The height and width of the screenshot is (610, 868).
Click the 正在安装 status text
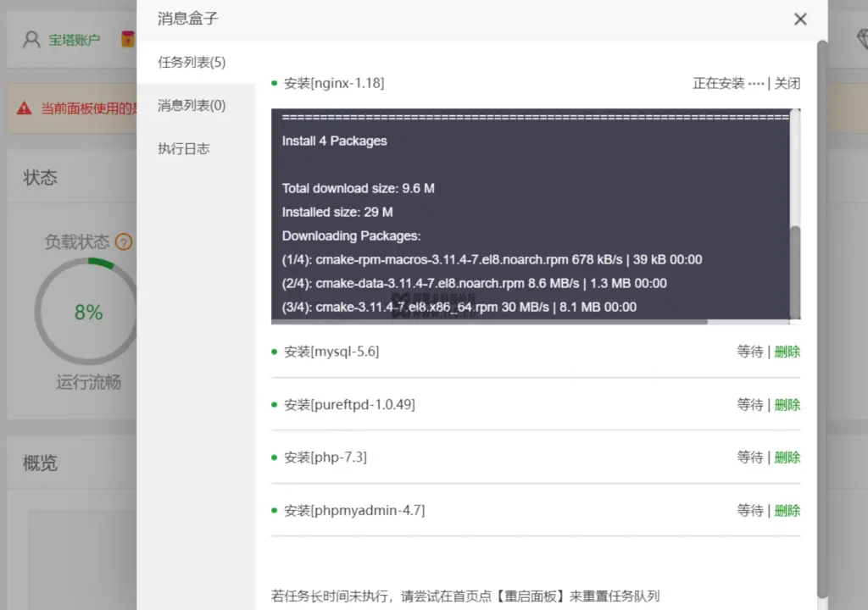point(719,83)
